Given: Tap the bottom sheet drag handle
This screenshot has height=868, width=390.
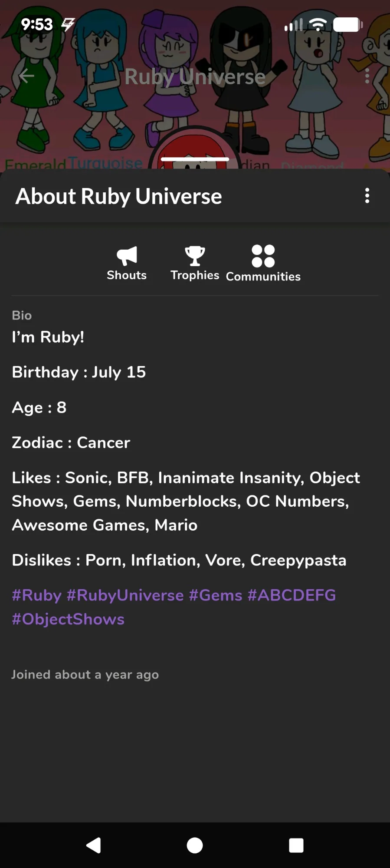Looking at the screenshot, I should point(195,159).
